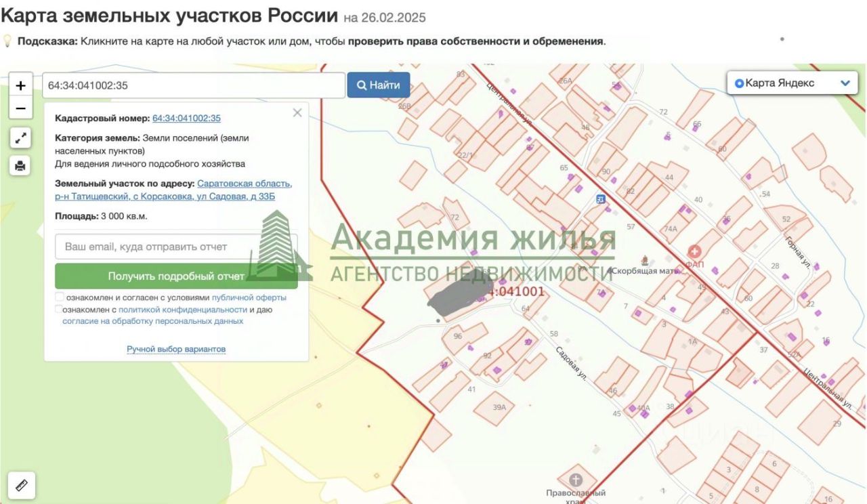Open the Карта Яндекс map type dropdown
Screen dimensions: 867x504
coord(792,83)
